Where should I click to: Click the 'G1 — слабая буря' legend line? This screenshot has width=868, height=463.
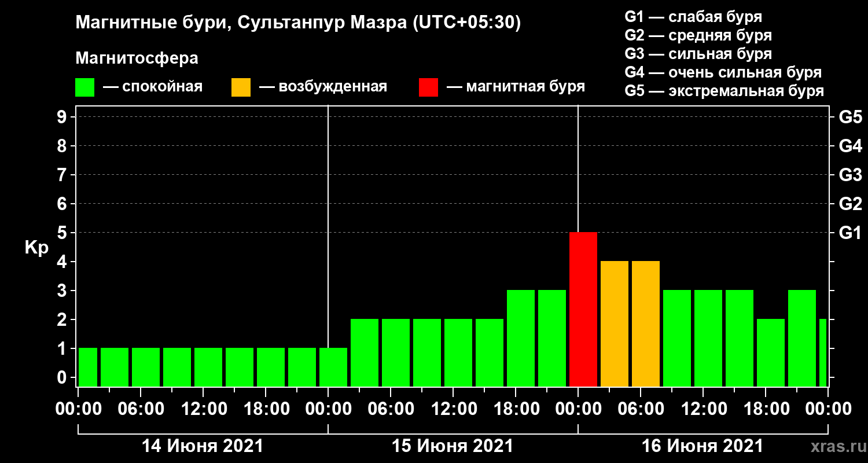click(693, 17)
